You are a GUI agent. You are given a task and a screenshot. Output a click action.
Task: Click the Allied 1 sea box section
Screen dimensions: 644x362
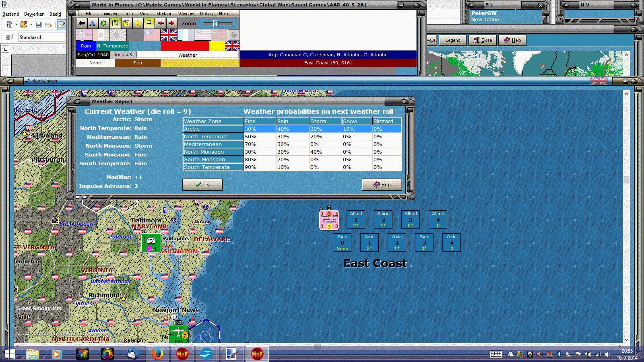(356, 220)
